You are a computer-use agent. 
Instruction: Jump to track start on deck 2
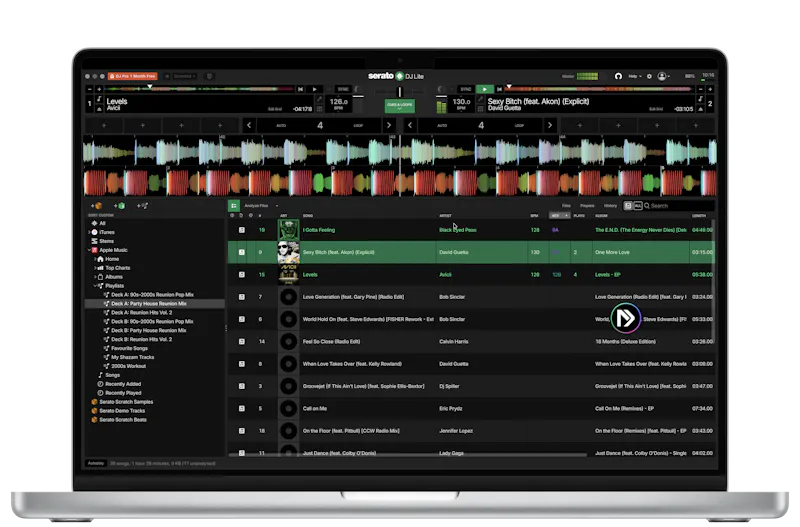(499, 89)
